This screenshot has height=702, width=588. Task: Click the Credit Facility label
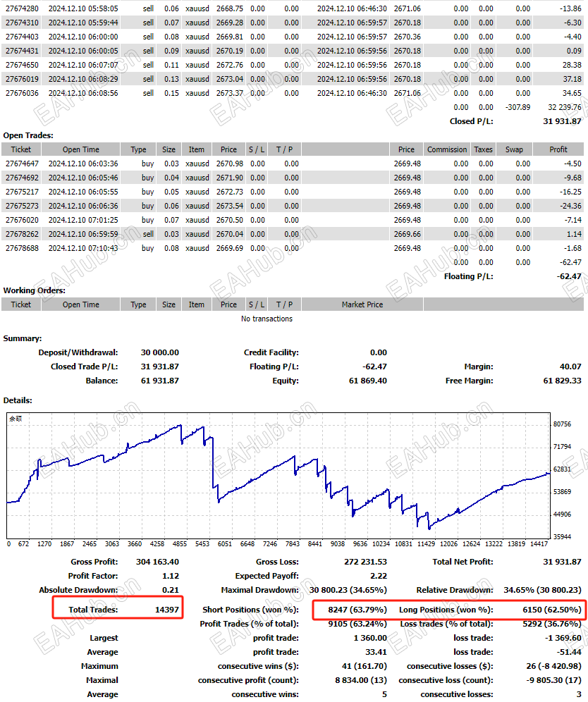coord(271,352)
